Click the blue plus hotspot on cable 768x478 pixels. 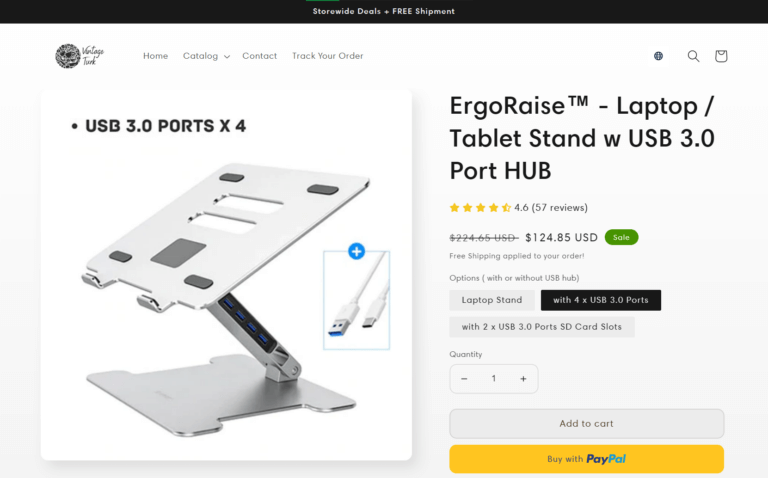pos(357,251)
